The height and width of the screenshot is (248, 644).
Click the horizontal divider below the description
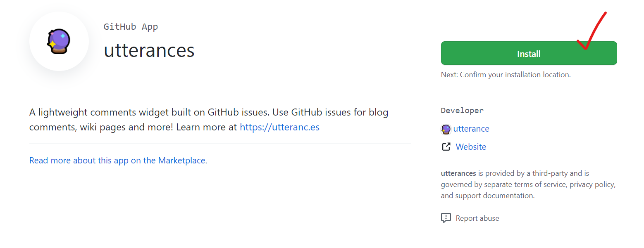pyautogui.click(x=220, y=144)
